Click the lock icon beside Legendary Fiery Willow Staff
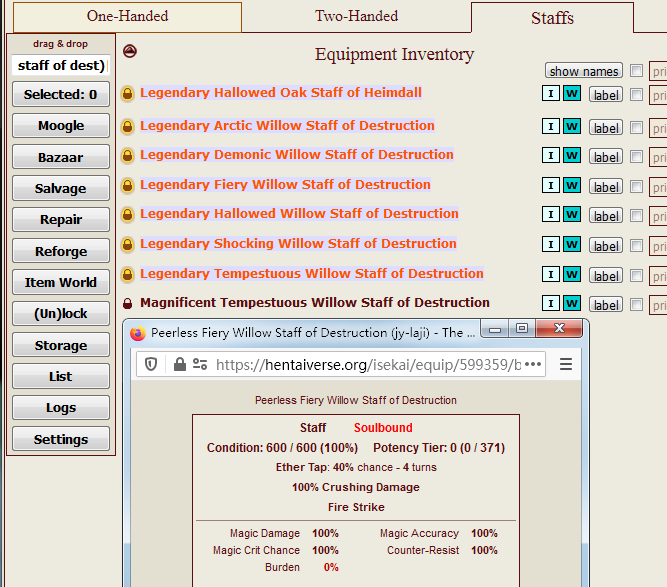 pos(127,185)
